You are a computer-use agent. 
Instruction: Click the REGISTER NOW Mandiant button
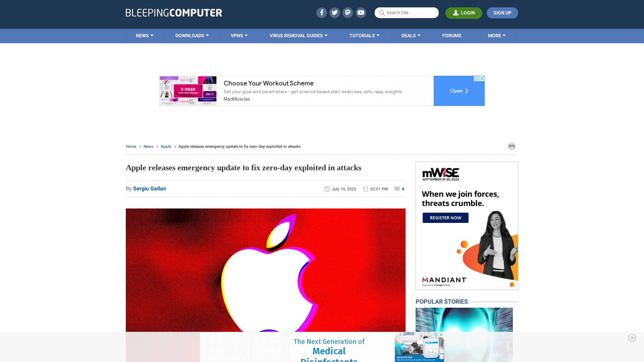pyautogui.click(x=445, y=218)
